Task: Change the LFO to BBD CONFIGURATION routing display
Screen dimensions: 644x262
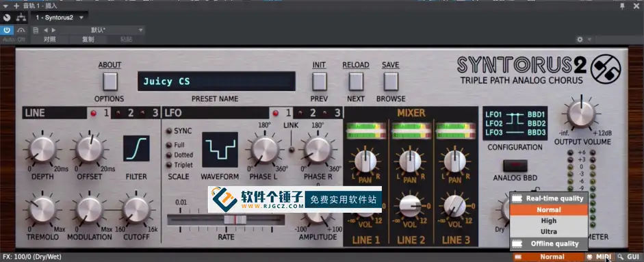Action: 515,124
